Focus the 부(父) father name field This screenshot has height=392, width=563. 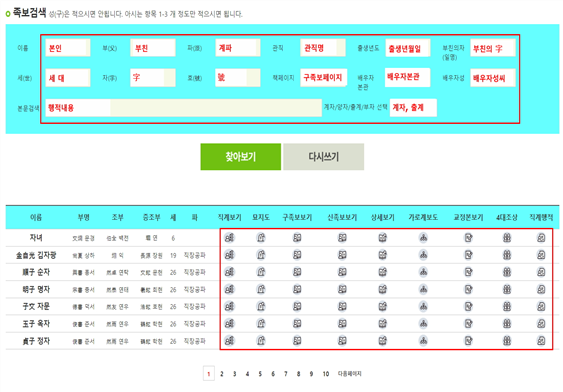tap(153, 48)
